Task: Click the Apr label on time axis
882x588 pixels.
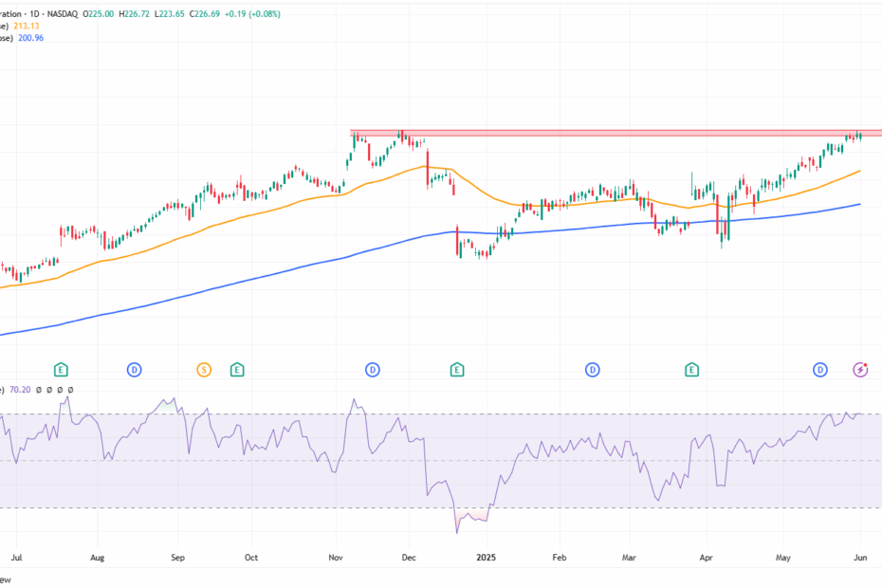Action: (x=707, y=560)
